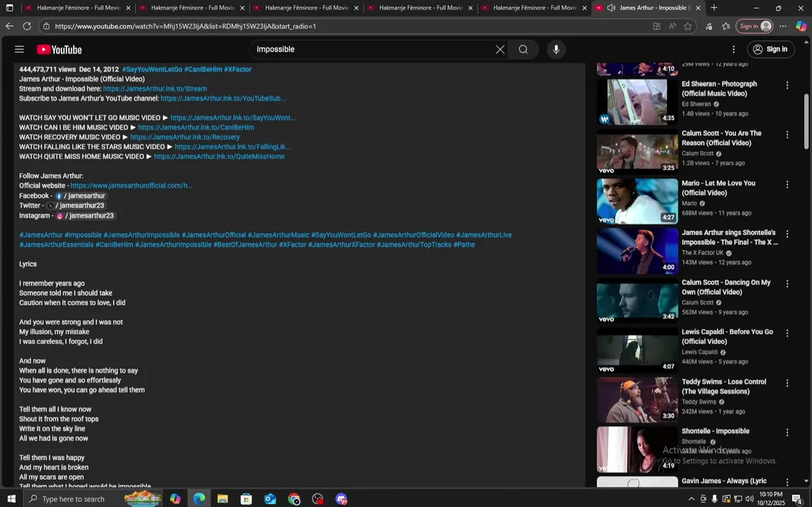The image size is (812, 507).
Task: Open more options for Calum Scott Dancing On My Own
Action: (x=787, y=284)
